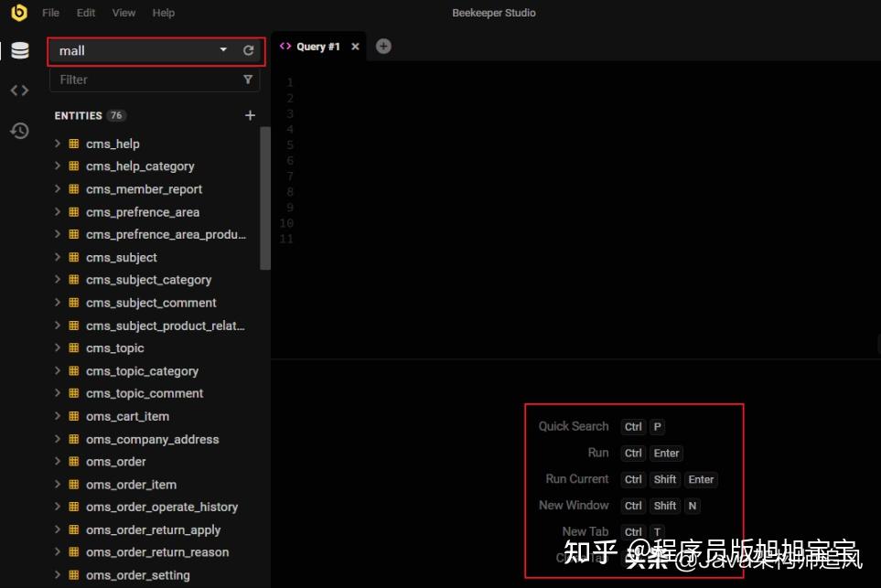Click table icon beside cms_help
This screenshot has width=881, height=588.
coord(73,144)
